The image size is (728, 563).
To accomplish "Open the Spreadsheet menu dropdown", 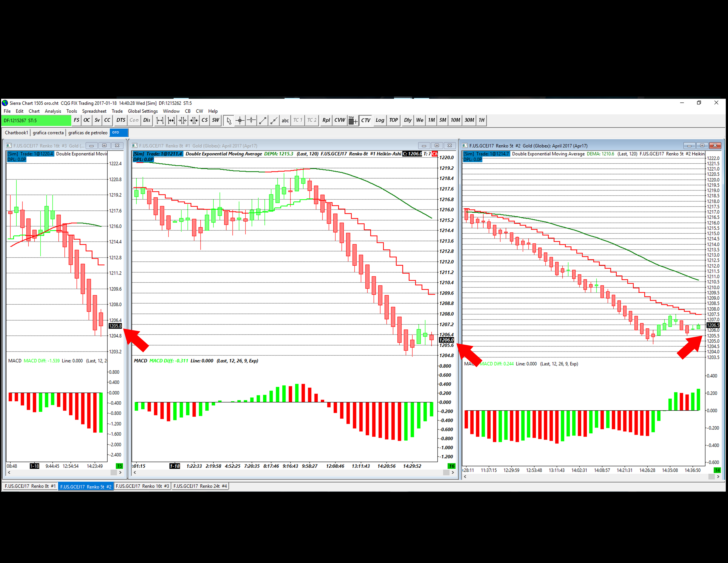I will [94, 111].
